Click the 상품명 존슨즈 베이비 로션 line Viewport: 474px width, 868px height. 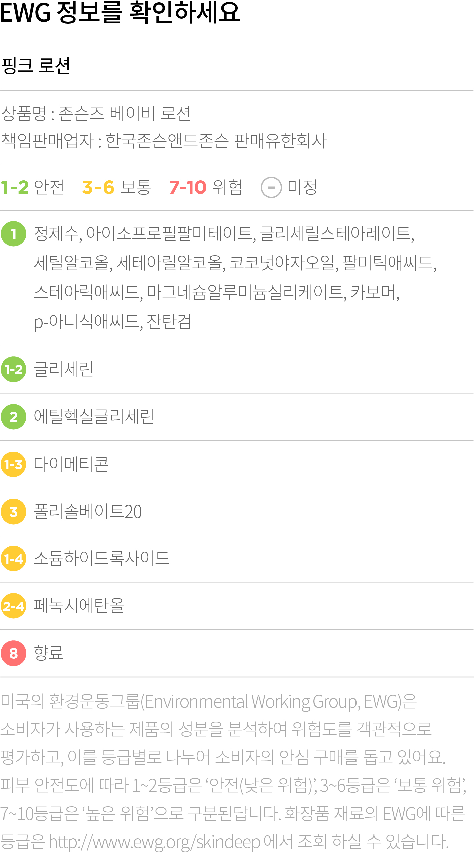click(x=96, y=114)
